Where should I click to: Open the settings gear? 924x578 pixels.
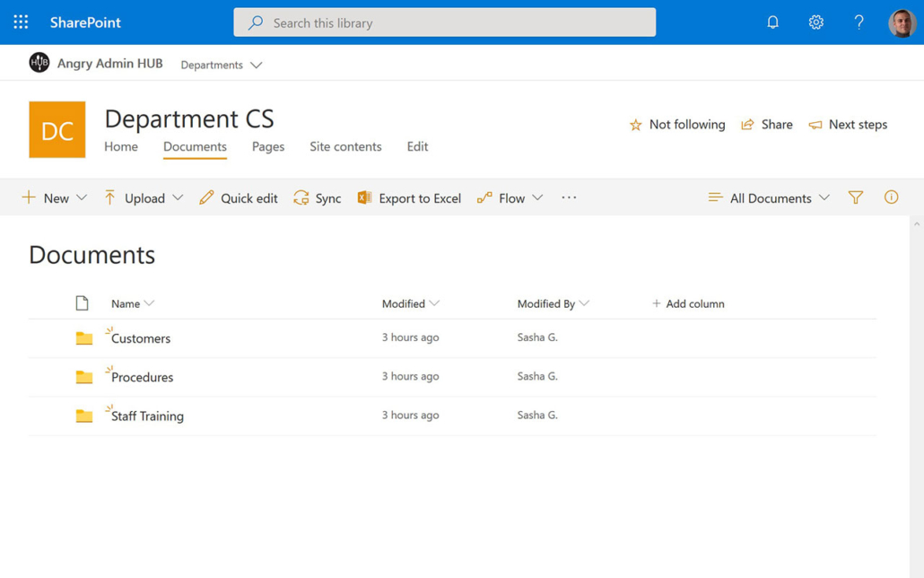tap(815, 22)
